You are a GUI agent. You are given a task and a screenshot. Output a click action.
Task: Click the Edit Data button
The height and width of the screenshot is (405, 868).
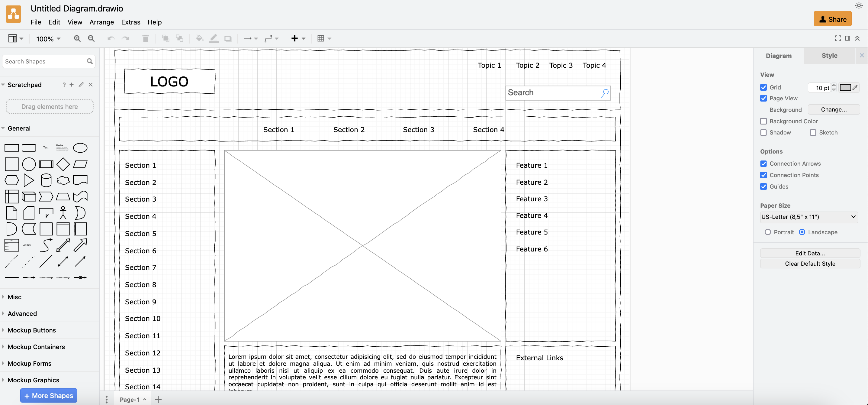(x=810, y=253)
